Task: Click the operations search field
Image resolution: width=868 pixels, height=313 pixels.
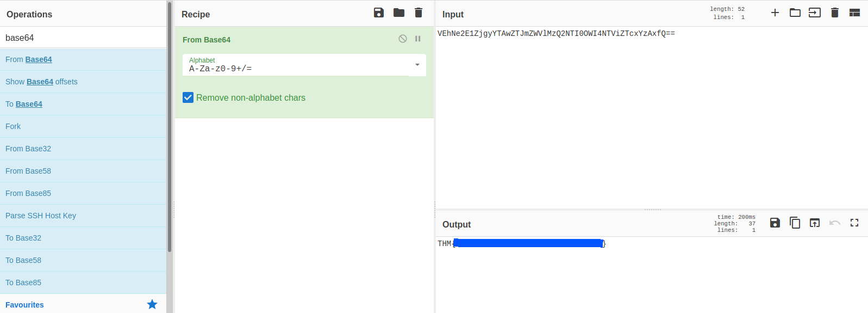Action: [x=83, y=38]
